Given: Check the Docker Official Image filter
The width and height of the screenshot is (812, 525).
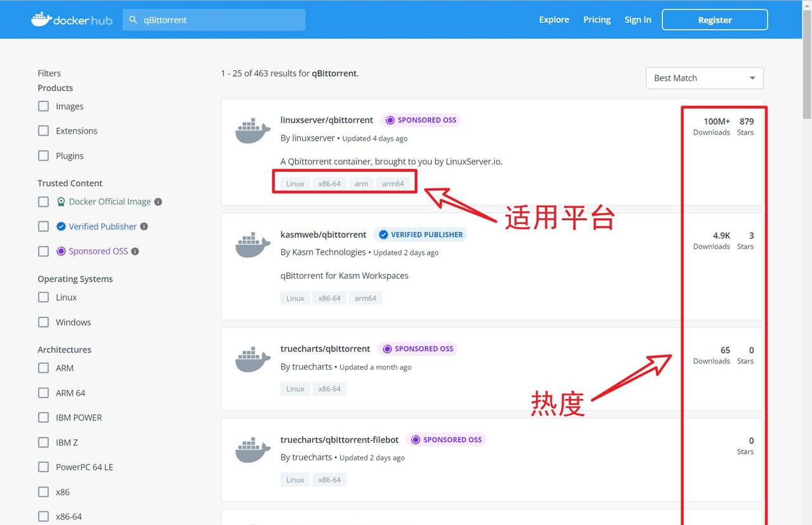Looking at the screenshot, I should point(43,202).
